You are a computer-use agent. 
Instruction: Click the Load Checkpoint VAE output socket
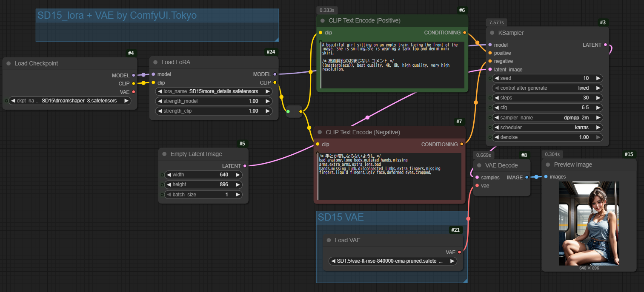[133, 92]
